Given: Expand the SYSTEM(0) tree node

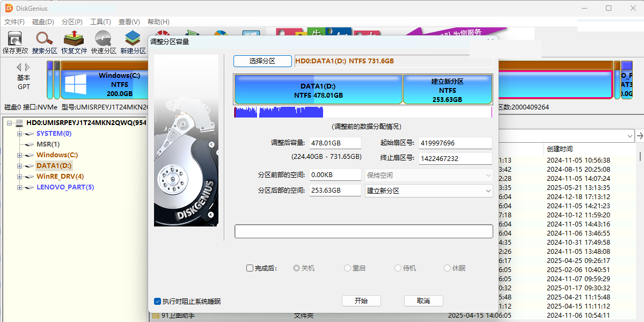Looking at the screenshot, I should click(20, 134).
